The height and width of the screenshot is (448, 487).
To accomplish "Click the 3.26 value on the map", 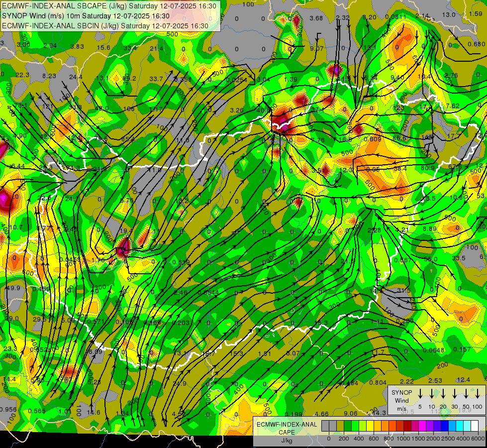I will pos(237,110).
